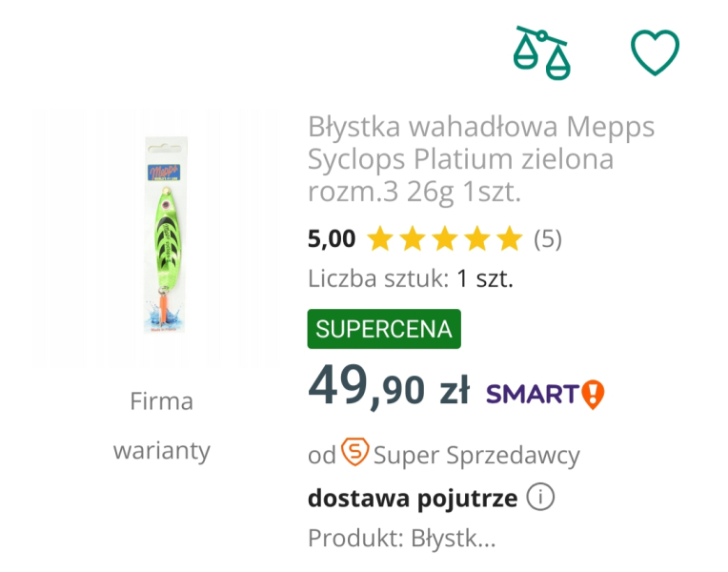Viewport: 728px width, 572px height.
Task: Click the 'Firma' label
Action: point(161,401)
